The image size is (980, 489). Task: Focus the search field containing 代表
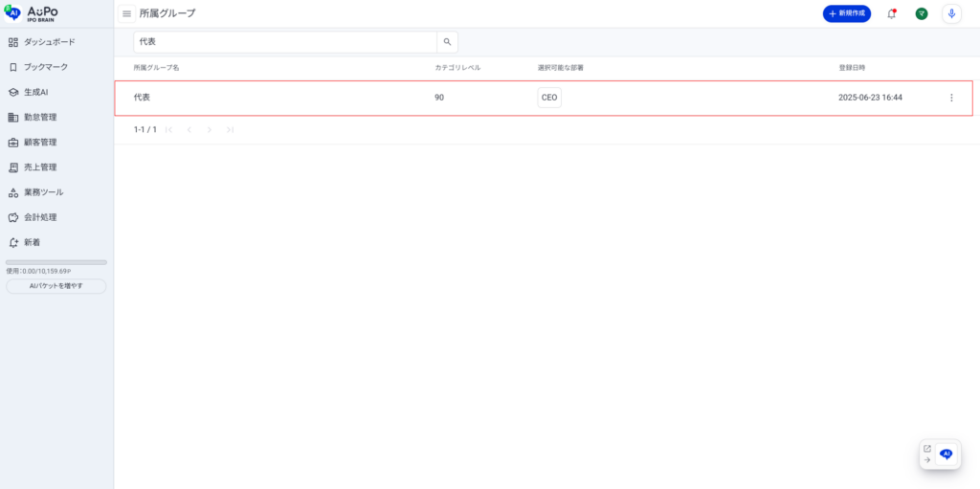point(284,42)
